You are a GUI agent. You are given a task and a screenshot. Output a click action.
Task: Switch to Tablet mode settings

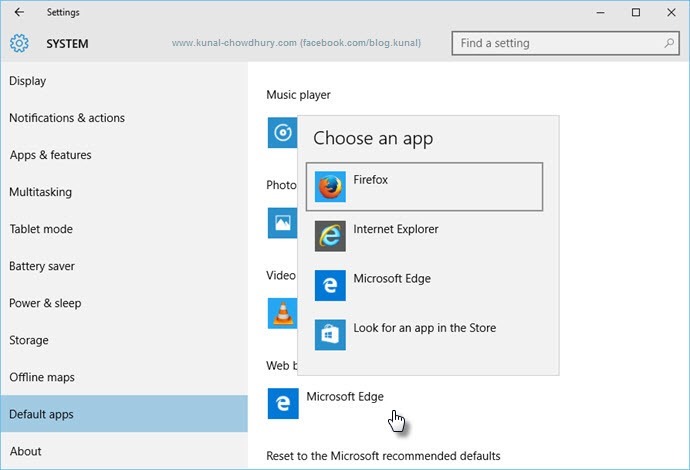click(x=124, y=229)
